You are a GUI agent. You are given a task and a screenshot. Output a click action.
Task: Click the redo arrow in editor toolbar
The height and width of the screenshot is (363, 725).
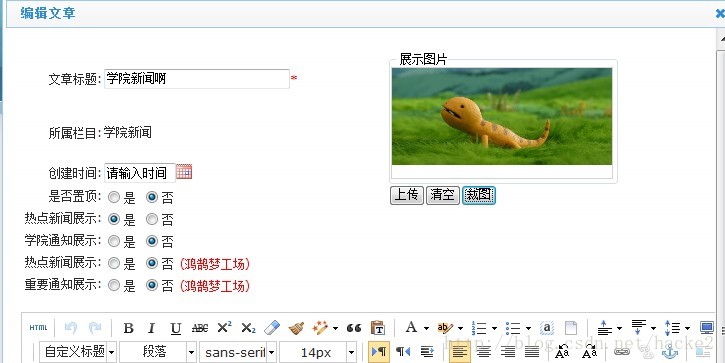click(95, 328)
